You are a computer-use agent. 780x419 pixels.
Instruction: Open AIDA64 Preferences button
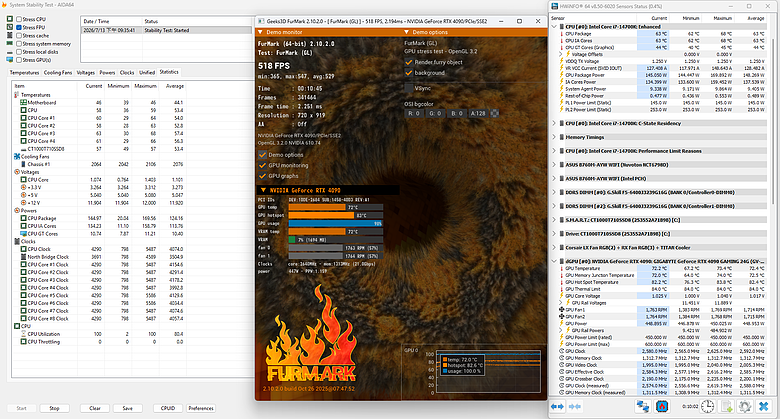pos(201,408)
